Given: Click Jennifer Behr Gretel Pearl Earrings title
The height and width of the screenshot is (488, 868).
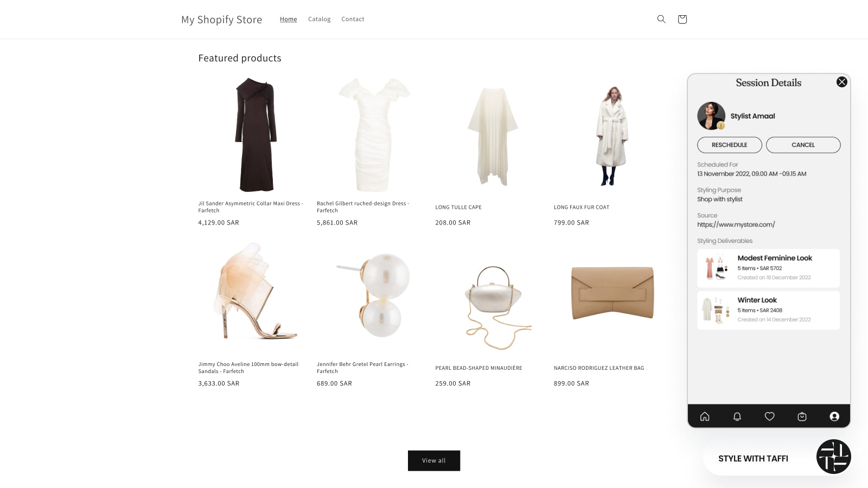Looking at the screenshot, I should pyautogui.click(x=362, y=368).
